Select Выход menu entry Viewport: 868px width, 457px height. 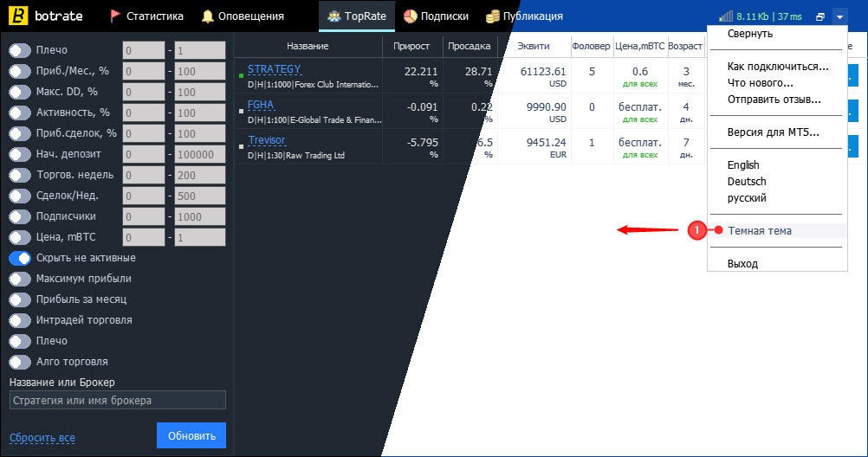point(742,264)
